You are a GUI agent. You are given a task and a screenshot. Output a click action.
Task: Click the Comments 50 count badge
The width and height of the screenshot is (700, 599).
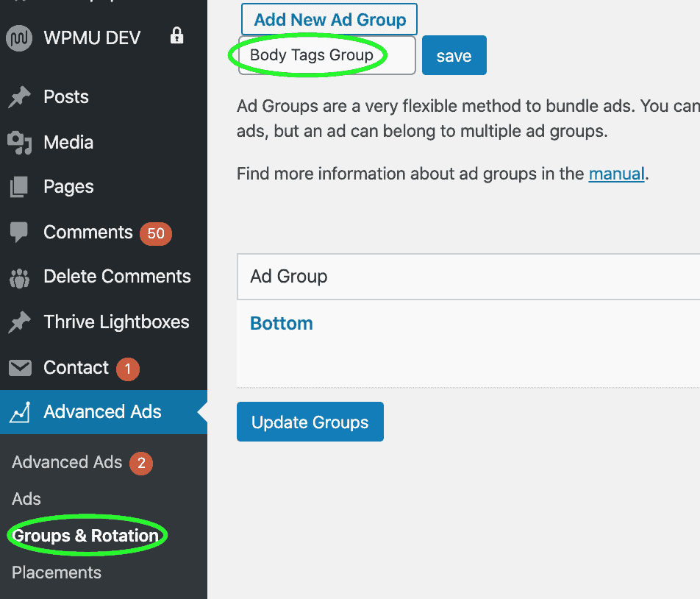pos(156,233)
